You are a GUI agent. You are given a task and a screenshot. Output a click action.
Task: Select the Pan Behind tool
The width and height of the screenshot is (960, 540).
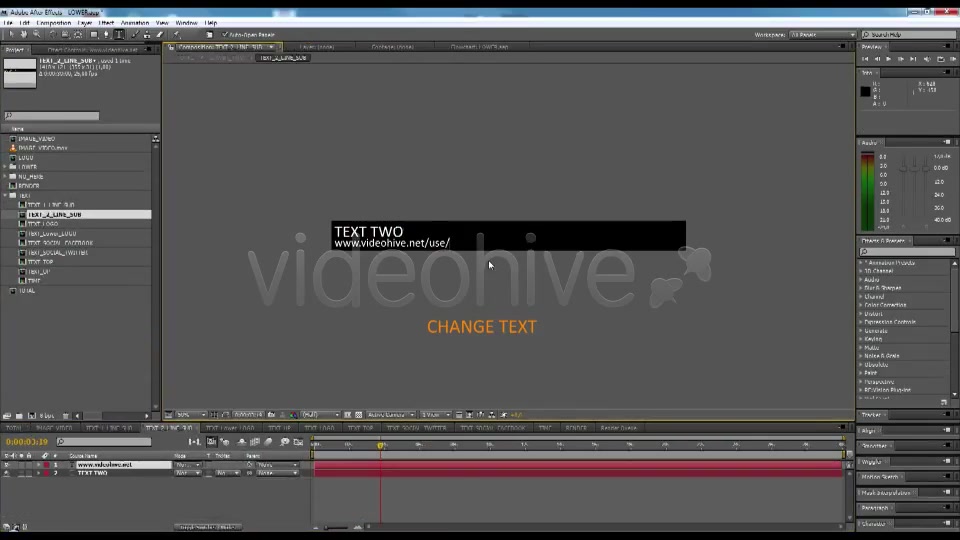click(x=78, y=35)
